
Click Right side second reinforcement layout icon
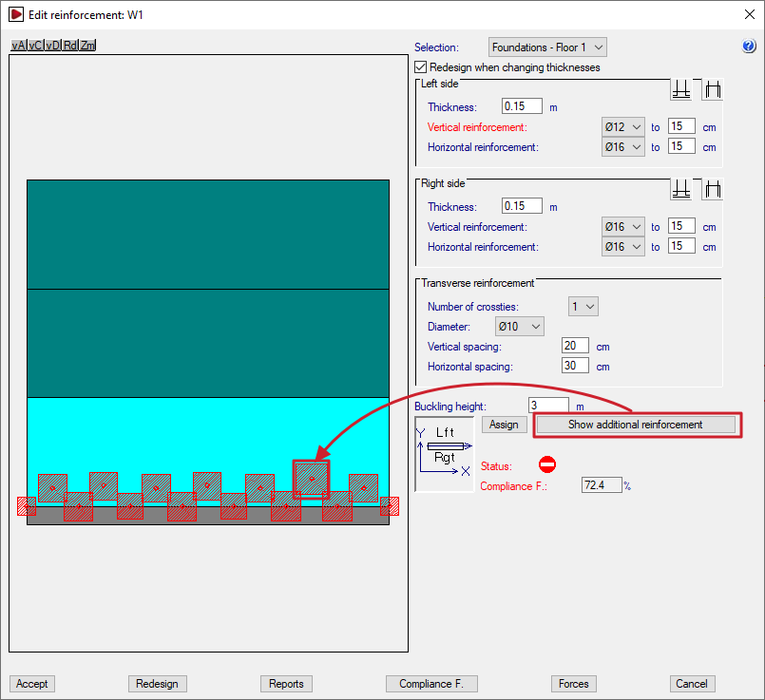pyautogui.click(x=713, y=189)
